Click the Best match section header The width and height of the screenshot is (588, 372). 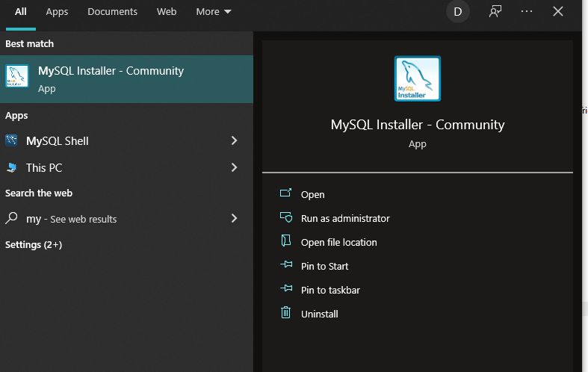pyautogui.click(x=29, y=43)
